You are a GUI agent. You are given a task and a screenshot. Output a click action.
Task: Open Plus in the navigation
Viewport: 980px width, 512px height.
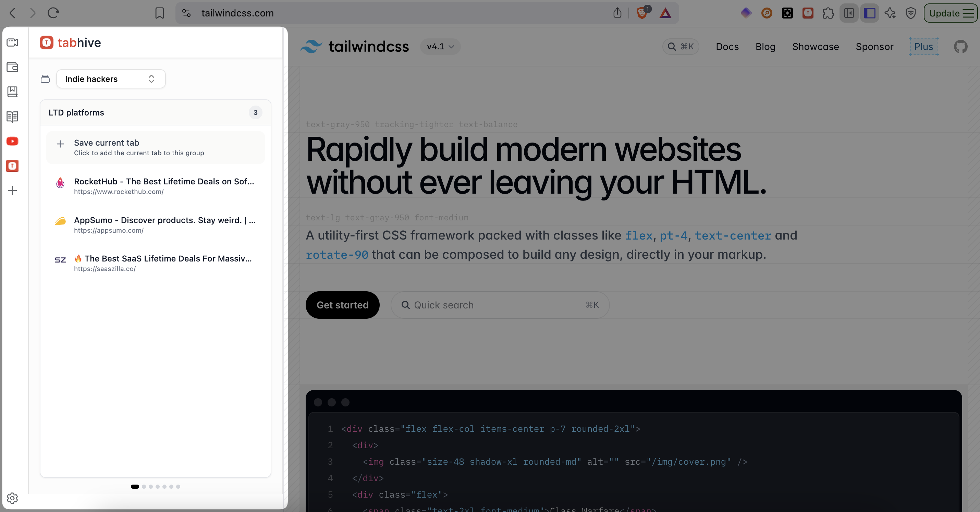coord(923,46)
